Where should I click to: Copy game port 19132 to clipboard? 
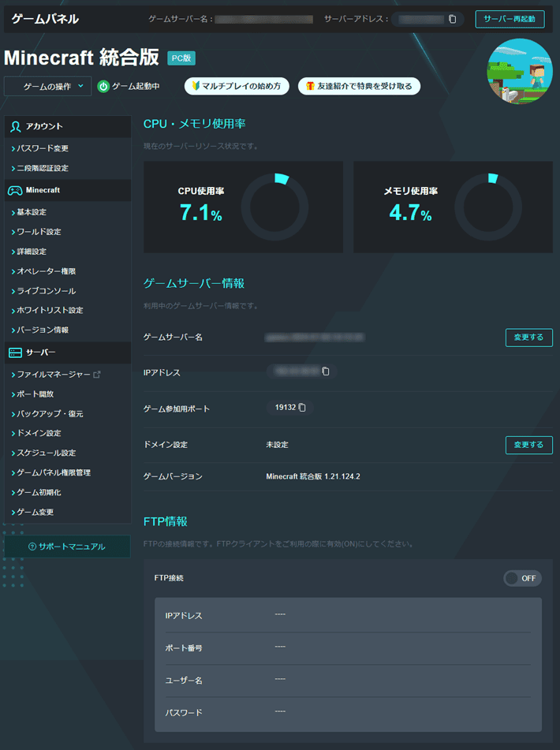pyautogui.click(x=302, y=408)
